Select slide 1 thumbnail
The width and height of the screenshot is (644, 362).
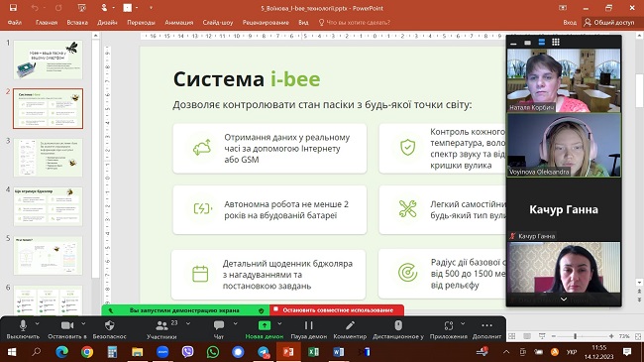coord(49,60)
